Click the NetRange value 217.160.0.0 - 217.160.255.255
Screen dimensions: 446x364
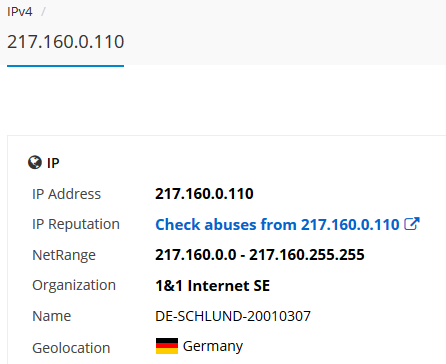pos(260,255)
